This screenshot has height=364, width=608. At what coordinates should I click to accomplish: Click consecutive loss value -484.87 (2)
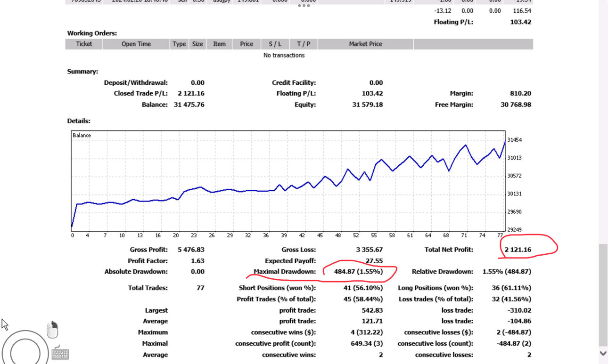click(514, 344)
